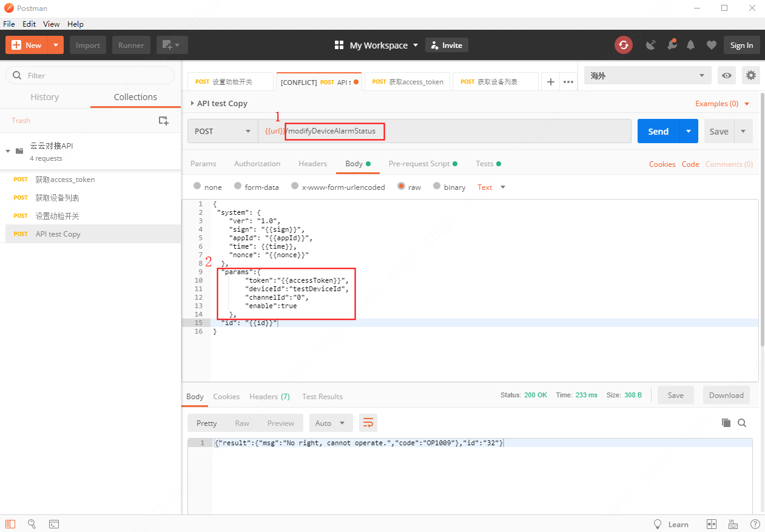Click the sync status icon in header

623,45
